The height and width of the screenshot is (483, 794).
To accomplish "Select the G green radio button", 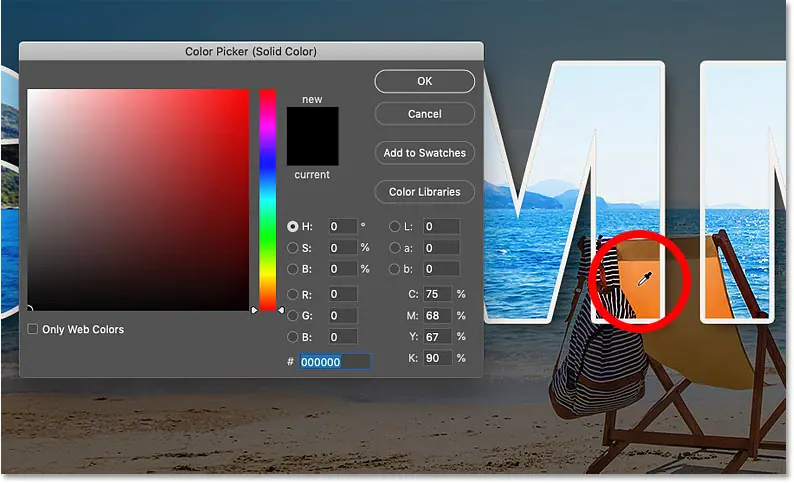I will point(293,315).
